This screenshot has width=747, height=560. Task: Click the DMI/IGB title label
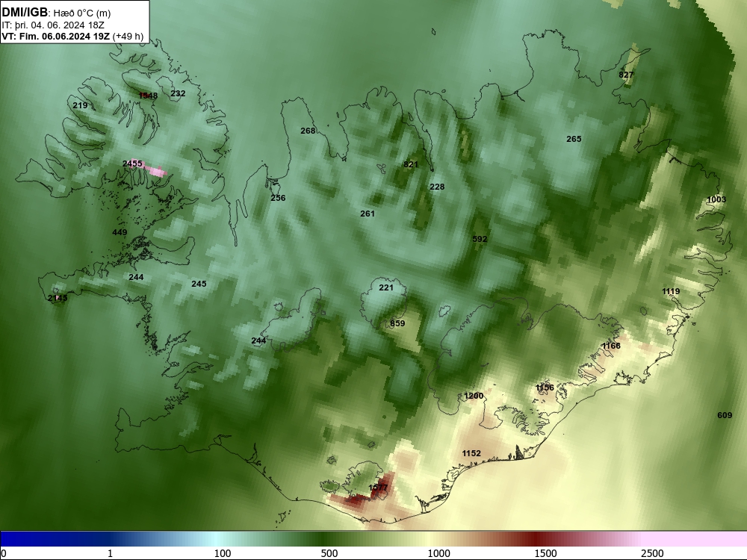25,13
